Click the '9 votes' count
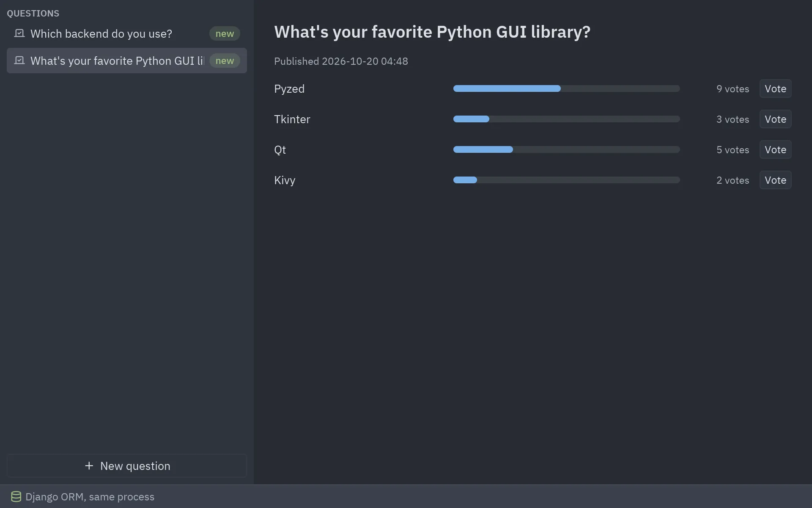This screenshot has width=812, height=508. point(732,89)
